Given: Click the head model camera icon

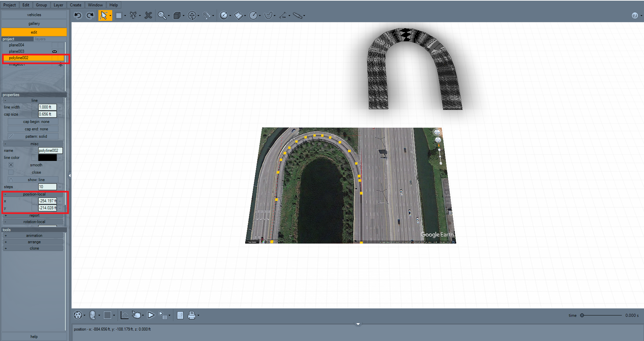Looking at the screenshot, I should point(93,315).
